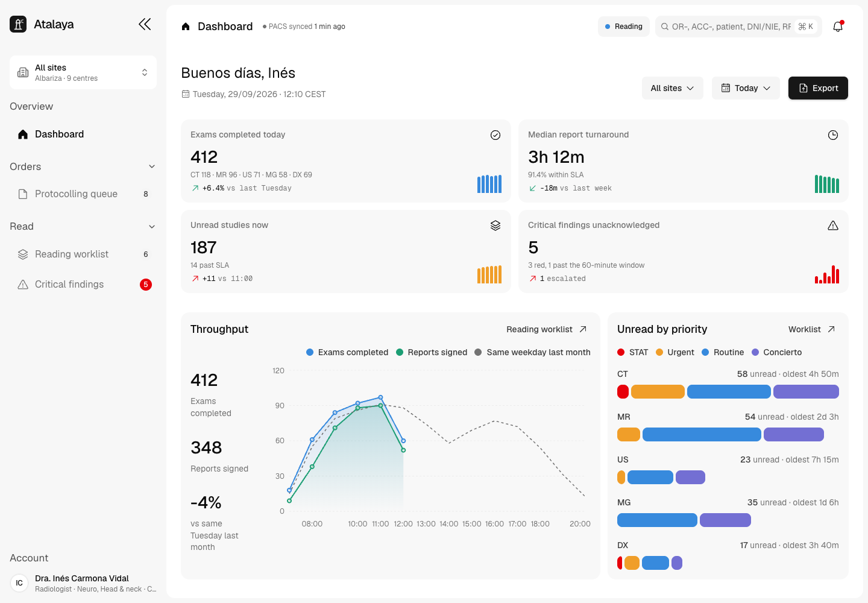Click the 12:00 Exams completed data point
868x603 pixels.
click(403, 441)
